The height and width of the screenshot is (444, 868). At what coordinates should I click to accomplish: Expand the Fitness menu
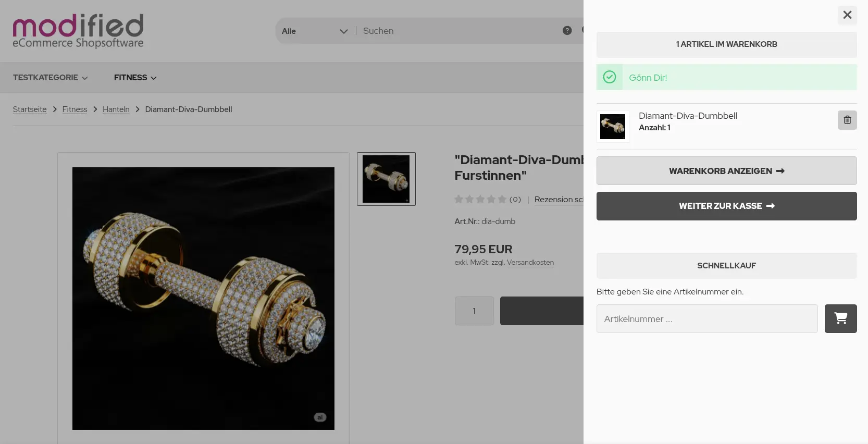click(x=135, y=78)
